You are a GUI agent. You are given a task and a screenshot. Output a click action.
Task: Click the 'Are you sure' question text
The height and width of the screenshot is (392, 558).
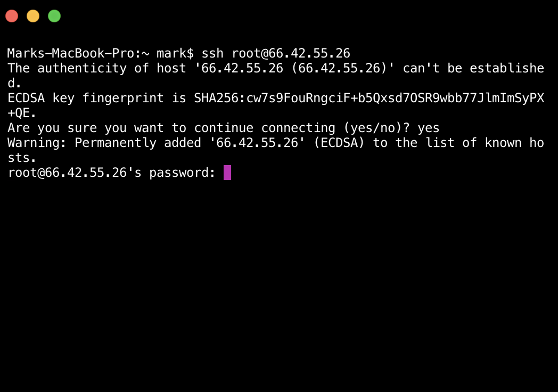pyautogui.click(x=52, y=128)
